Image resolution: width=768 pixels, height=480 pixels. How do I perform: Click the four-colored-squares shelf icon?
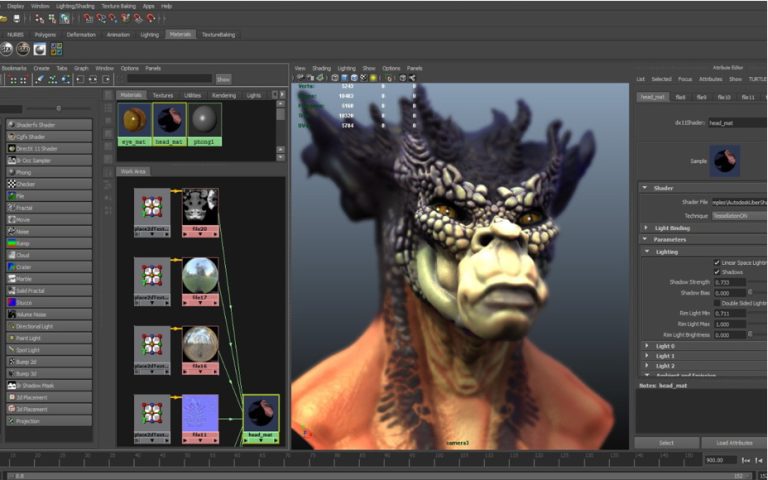tap(56, 49)
